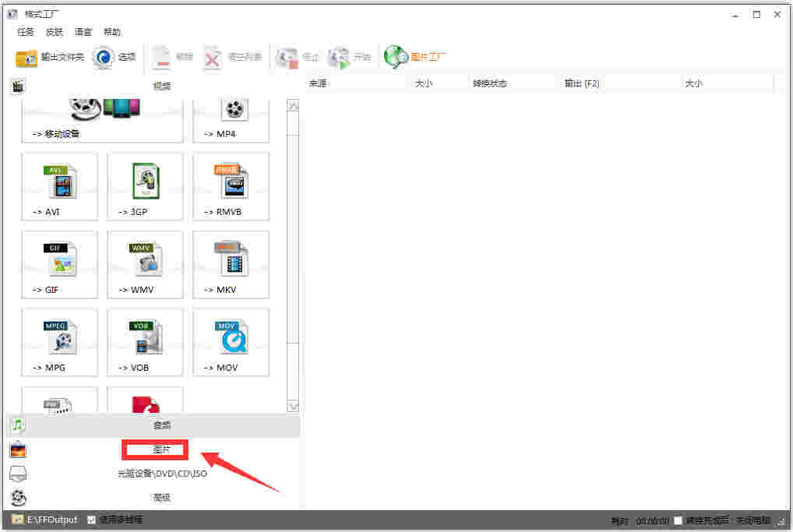This screenshot has height=532, width=793.
Task: Choose the -> MOV video converter
Action: click(x=231, y=343)
